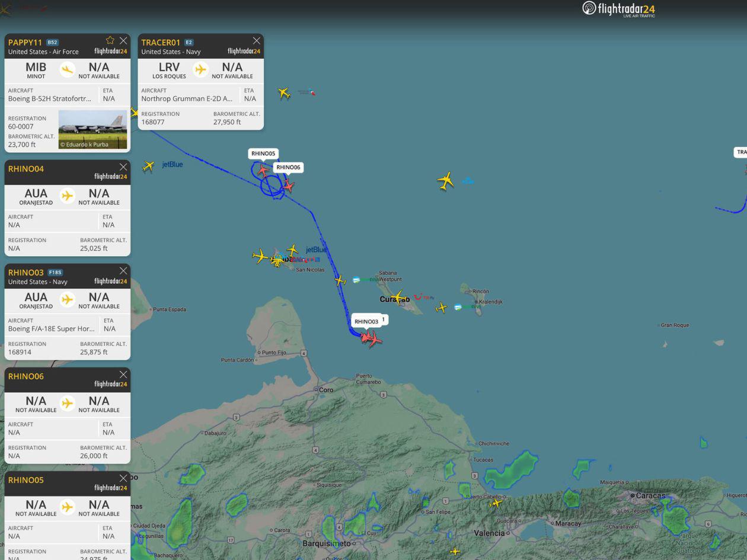This screenshot has width=747, height=560.
Task: Select the yellow plane icon near Kralendijk, Bonaire
Action: coord(442,307)
